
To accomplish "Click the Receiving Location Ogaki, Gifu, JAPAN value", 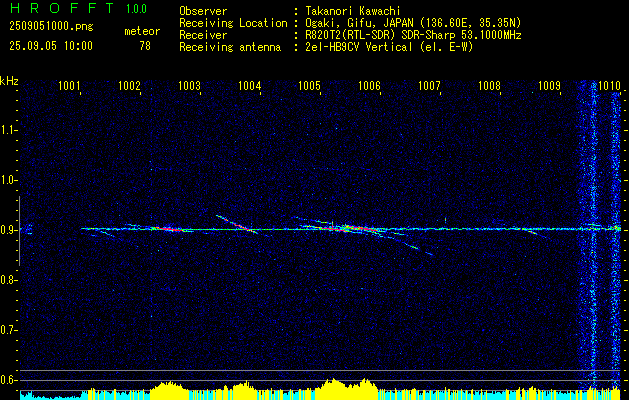I will coord(413,23).
